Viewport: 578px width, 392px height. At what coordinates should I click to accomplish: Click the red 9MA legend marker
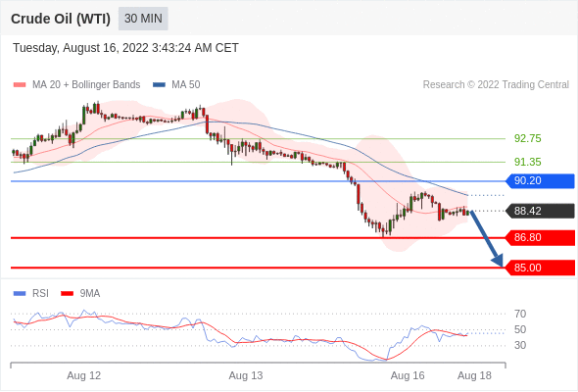[x=67, y=294]
